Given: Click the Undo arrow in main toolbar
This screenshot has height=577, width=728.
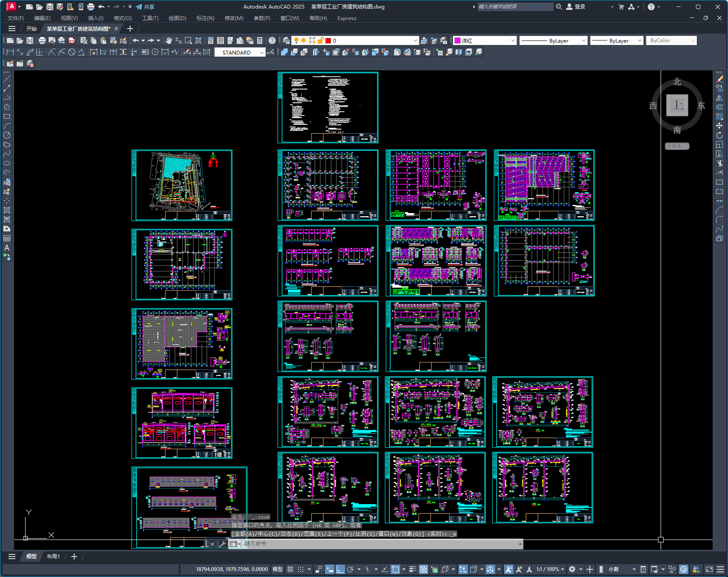Looking at the screenshot, I should pyautogui.click(x=136, y=40).
